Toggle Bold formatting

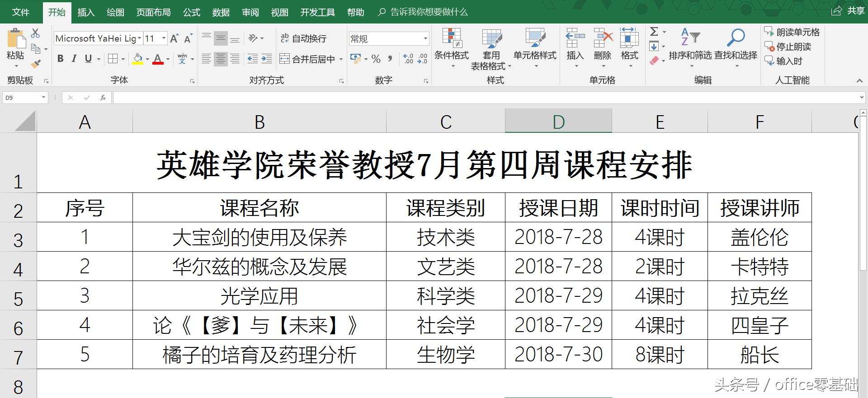pyautogui.click(x=60, y=59)
